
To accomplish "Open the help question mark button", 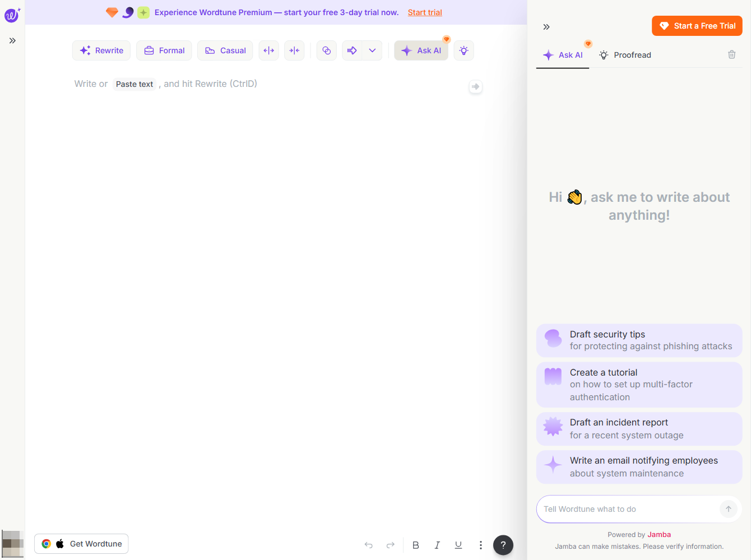I will (503, 545).
